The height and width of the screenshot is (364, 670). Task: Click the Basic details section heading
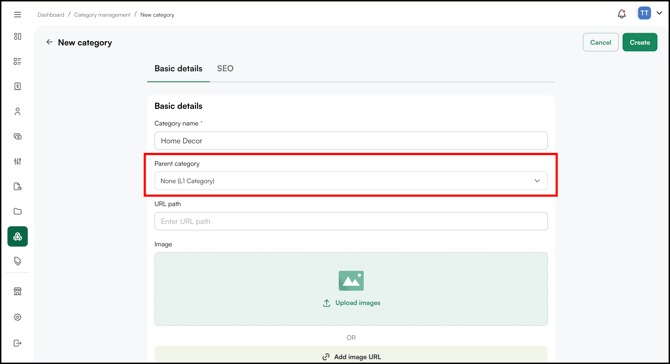(x=178, y=106)
